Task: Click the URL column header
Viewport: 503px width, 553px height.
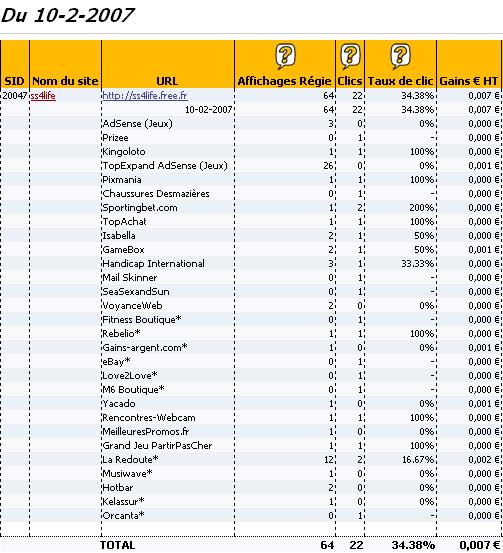Action: [x=167, y=81]
